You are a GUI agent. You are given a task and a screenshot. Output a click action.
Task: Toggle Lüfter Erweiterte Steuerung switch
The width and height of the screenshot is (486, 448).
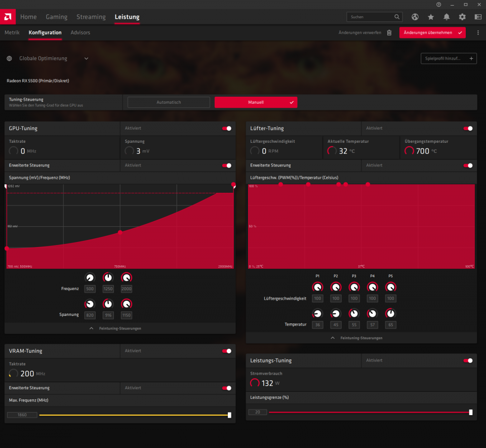point(468,166)
